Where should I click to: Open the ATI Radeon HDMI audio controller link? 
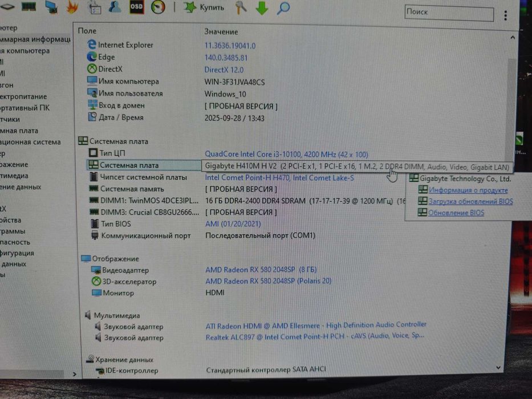coord(316,325)
